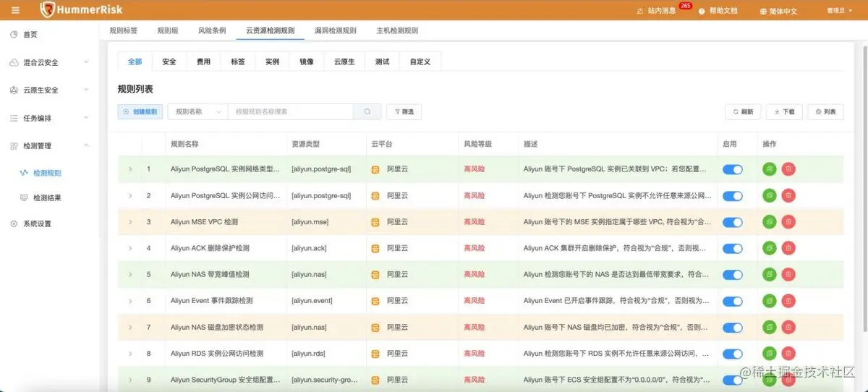This screenshot has width=868, height=392.
Task: Open site messages bell icon
Action: point(639,11)
